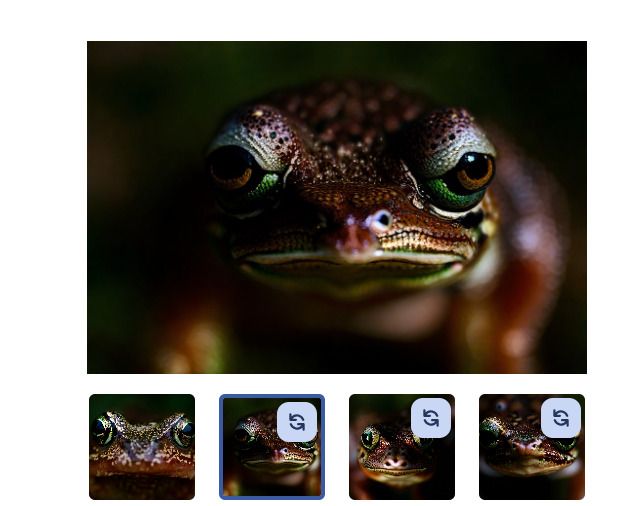This screenshot has width=618, height=506.
Task: Click the frog's mouth line in large preview
Action: [351, 263]
